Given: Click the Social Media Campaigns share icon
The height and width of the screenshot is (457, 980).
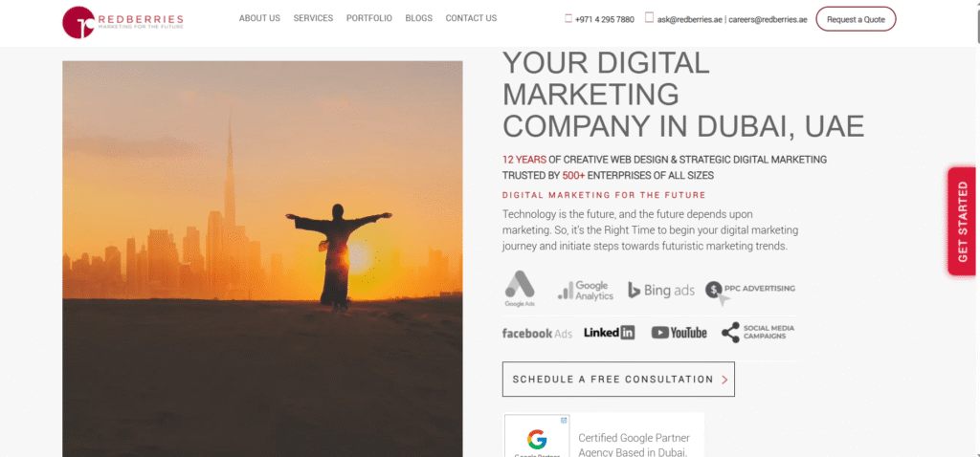Looking at the screenshot, I should pos(730,332).
